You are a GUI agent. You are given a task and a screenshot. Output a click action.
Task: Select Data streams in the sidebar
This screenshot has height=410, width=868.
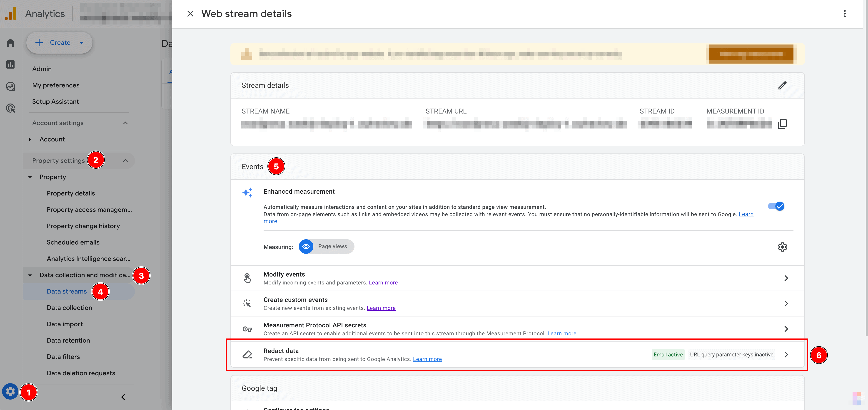[67, 291]
